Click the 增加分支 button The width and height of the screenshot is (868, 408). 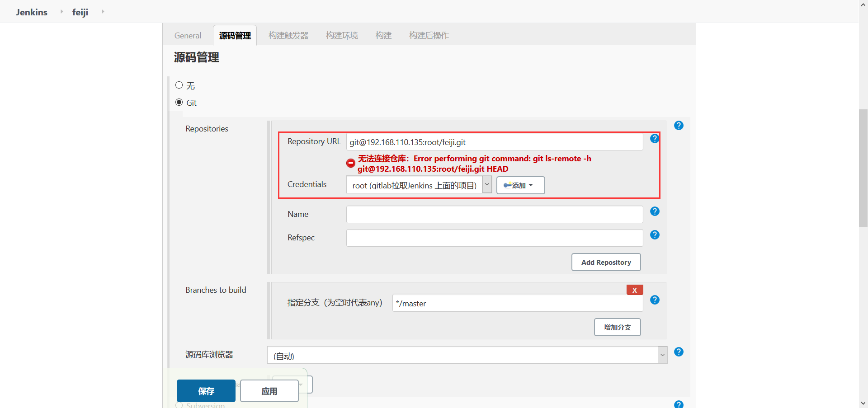[x=618, y=327]
